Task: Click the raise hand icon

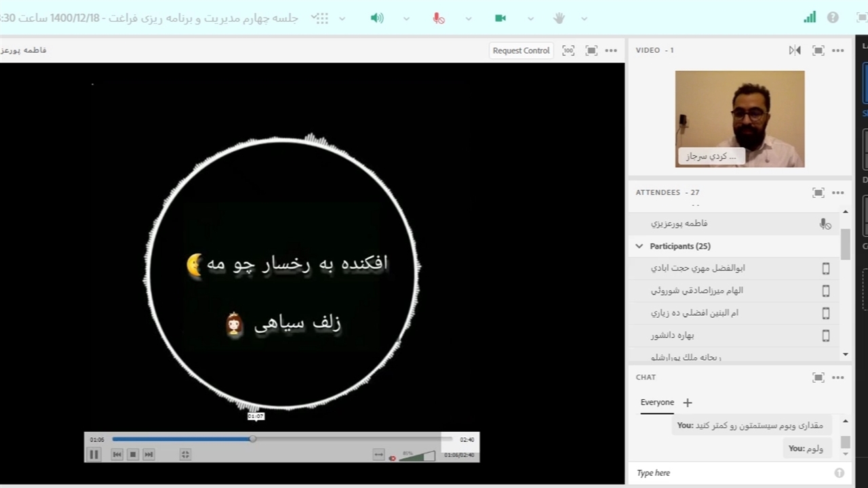Action: [559, 18]
